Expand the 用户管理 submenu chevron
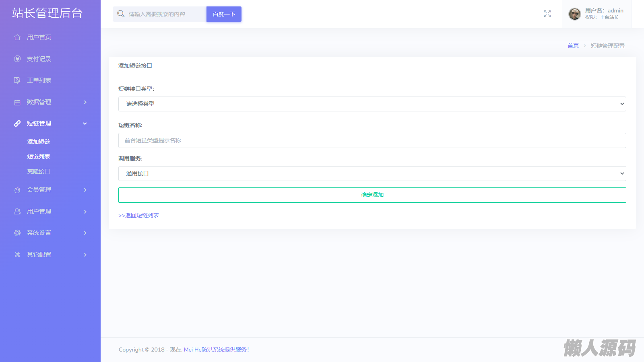644x362 pixels. click(85, 212)
